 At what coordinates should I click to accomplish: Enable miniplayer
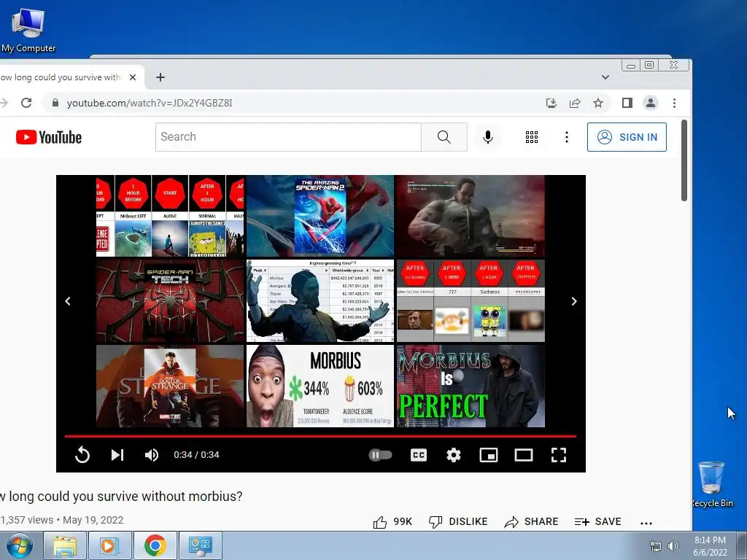488,455
